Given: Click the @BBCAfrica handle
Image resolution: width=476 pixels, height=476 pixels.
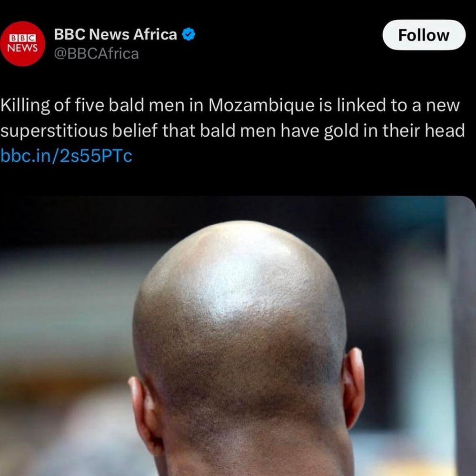Looking at the screenshot, I should point(96,54).
